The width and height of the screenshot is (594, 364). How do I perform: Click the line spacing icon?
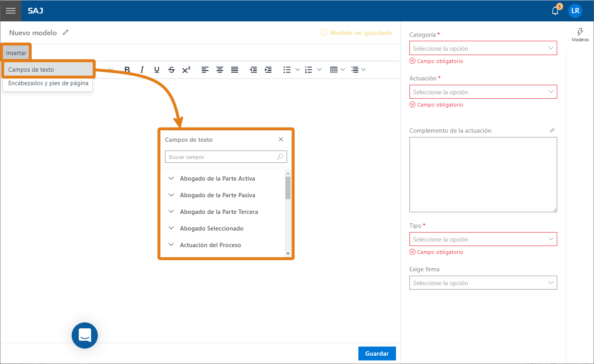355,70
